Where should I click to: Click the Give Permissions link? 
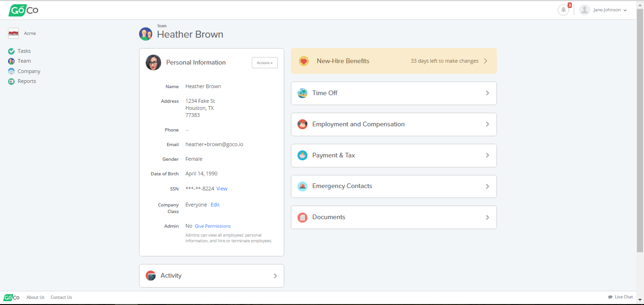(x=213, y=226)
